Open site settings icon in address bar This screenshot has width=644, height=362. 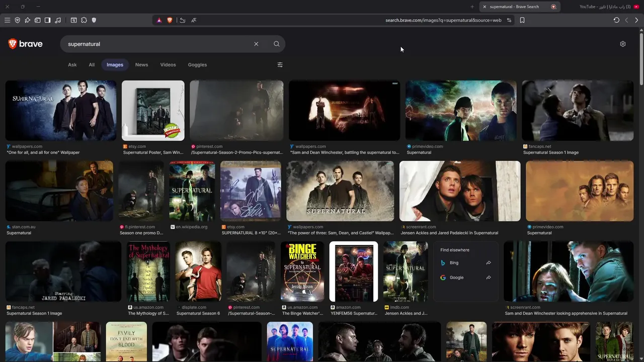click(509, 20)
